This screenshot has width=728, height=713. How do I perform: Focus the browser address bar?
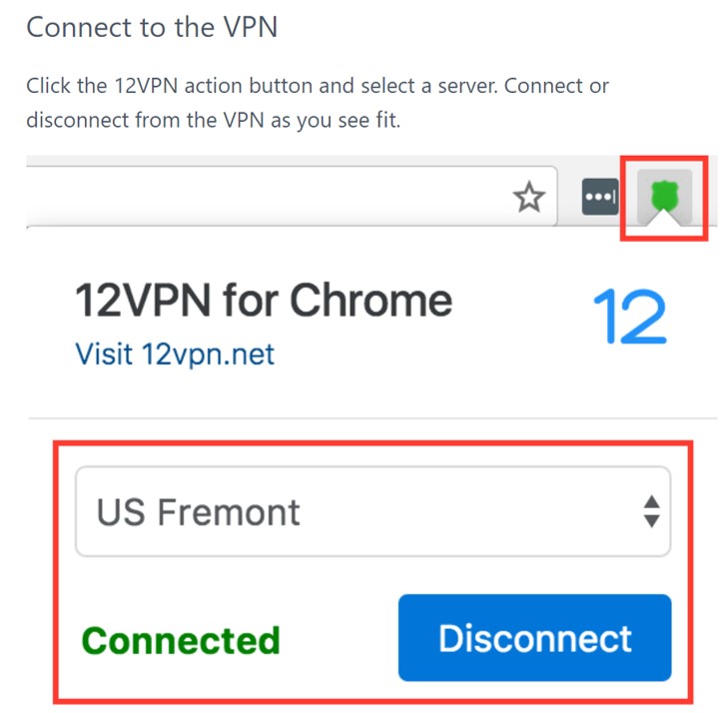tap(260, 197)
